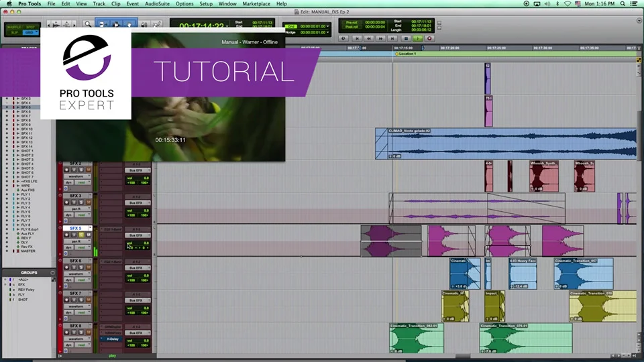Open SFX 5 track view selector (pan R)
644x362 pixels.
point(76,241)
